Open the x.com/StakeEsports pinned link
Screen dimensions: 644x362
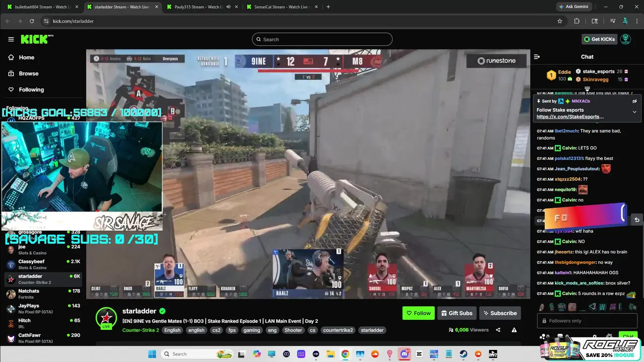[x=570, y=117]
